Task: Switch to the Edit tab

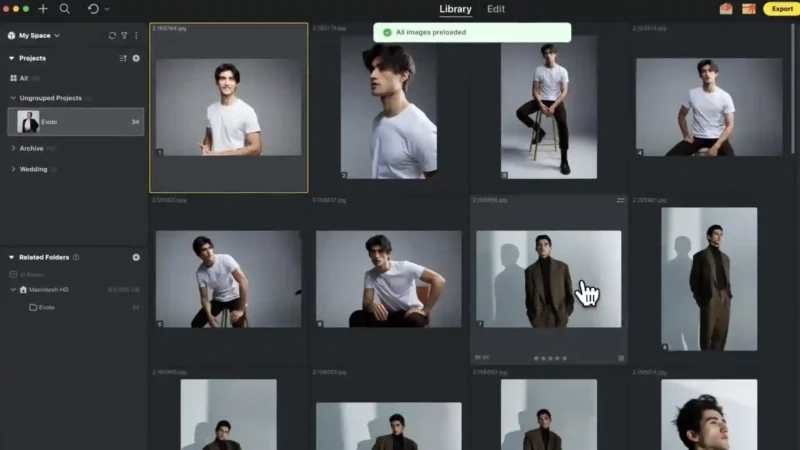Action: tap(495, 9)
